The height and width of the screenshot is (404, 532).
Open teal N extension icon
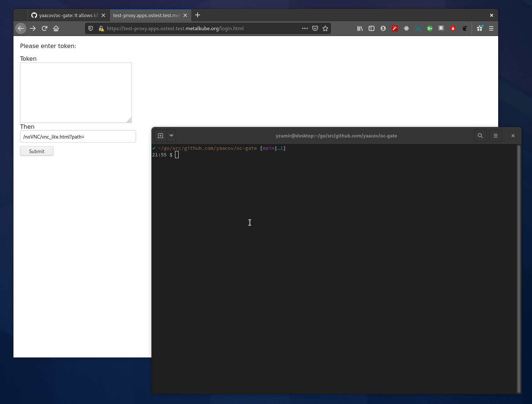[418, 28]
